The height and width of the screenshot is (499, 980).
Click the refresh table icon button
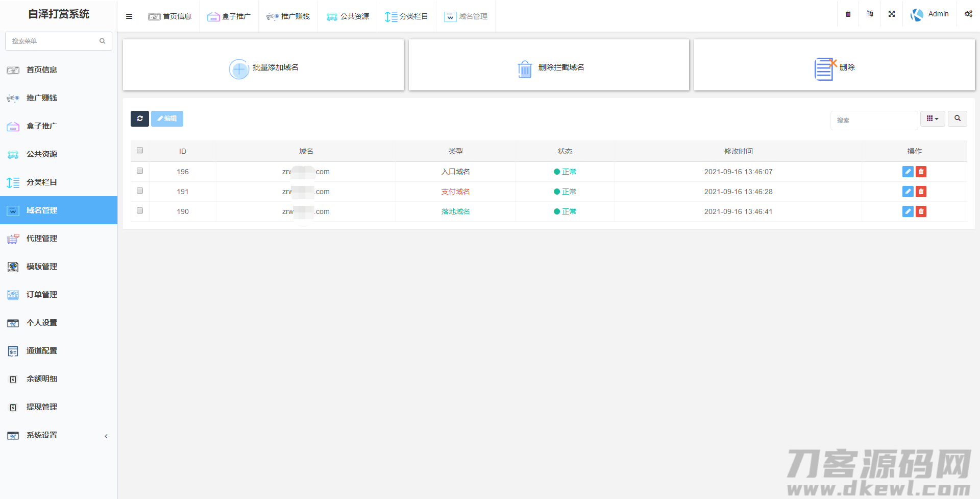(139, 118)
